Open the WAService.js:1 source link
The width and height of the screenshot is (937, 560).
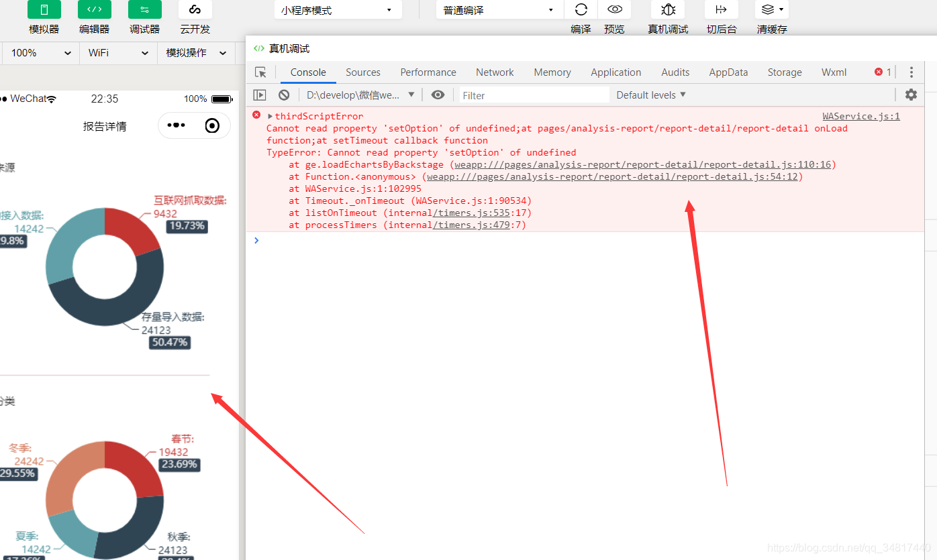click(861, 117)
